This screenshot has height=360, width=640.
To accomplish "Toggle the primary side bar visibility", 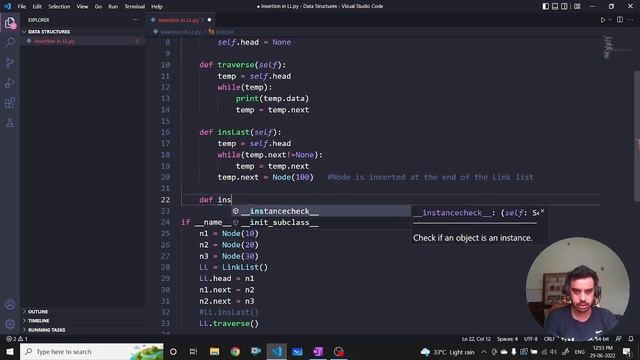I will 546,6.
